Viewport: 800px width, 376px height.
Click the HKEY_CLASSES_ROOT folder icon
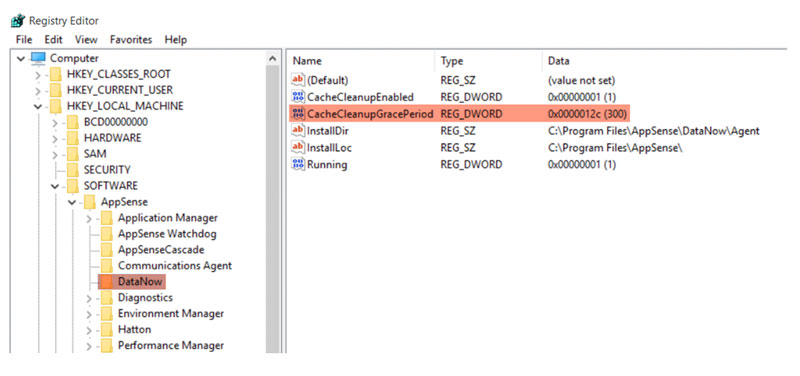pos(56,74)
